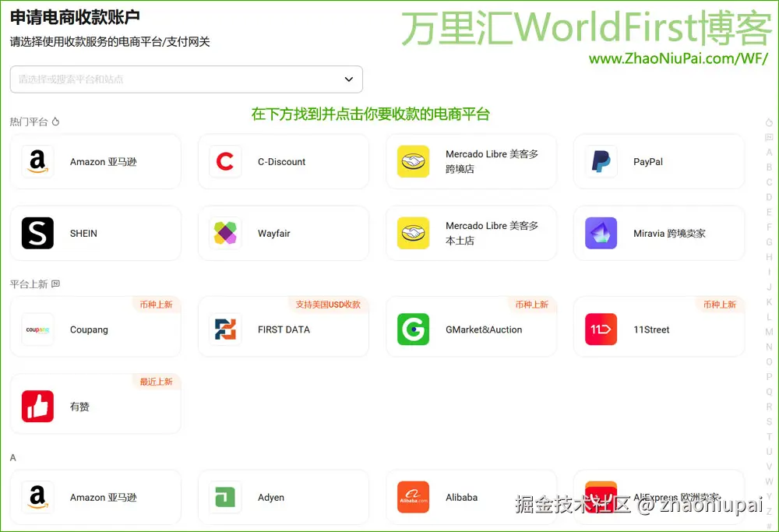Image resolution: width=779 pixels, height=532 pixels.
Task: Pick Mercado Libre cross-border store (跨境店) logo
Action: pyautogui.click(x=413, y=161)
